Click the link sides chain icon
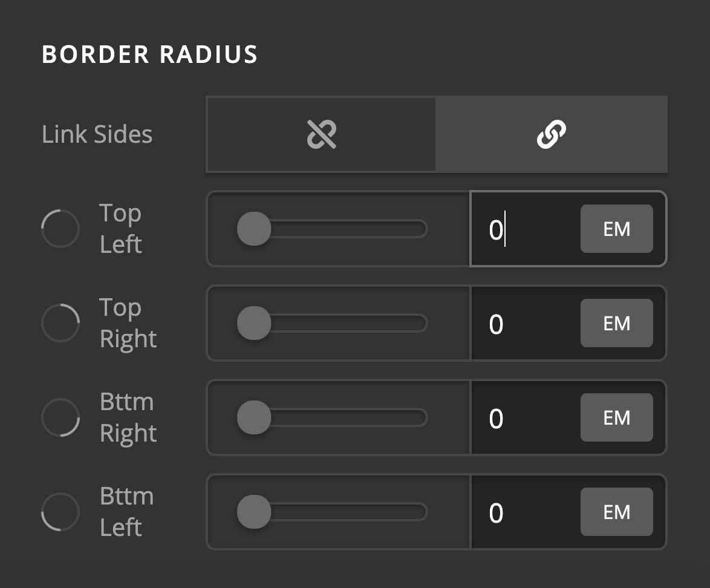 [x=551, y=134]
